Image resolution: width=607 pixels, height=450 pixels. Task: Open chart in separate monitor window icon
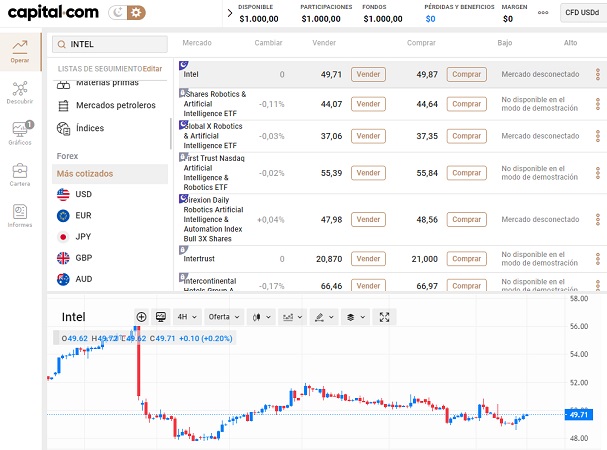point(161,317)
